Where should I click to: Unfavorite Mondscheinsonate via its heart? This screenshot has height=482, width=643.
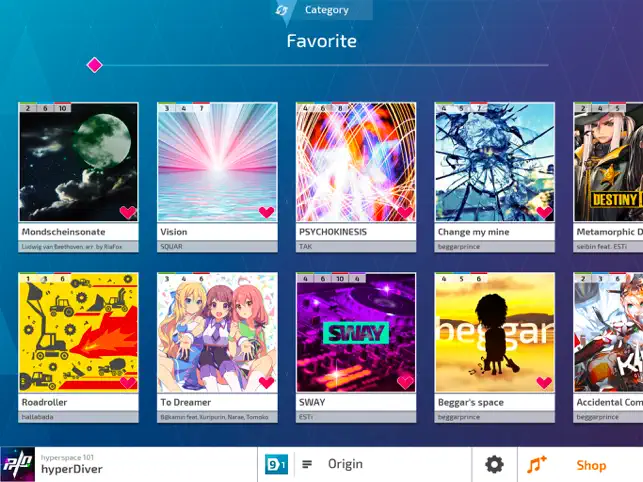[128, 212]
